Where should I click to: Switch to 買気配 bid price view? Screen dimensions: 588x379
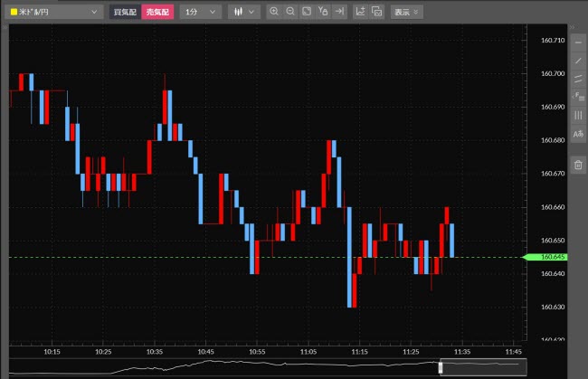(125, 12)
